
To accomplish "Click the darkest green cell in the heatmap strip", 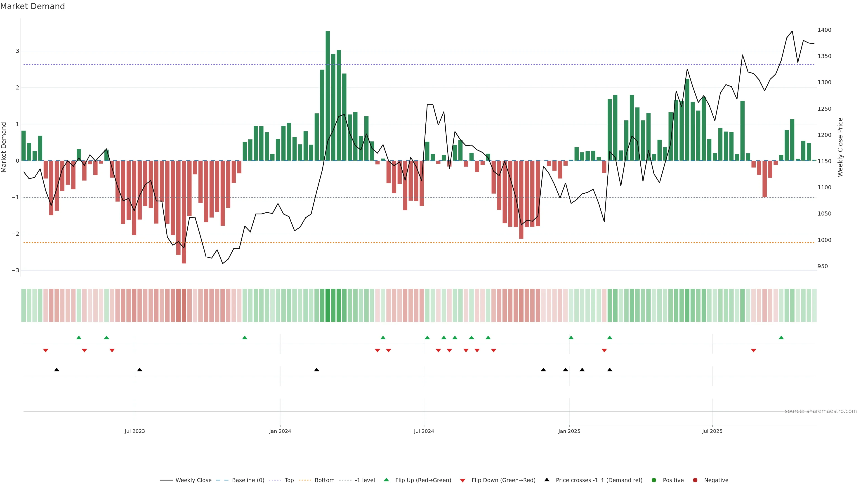I will tap(328, 305).
